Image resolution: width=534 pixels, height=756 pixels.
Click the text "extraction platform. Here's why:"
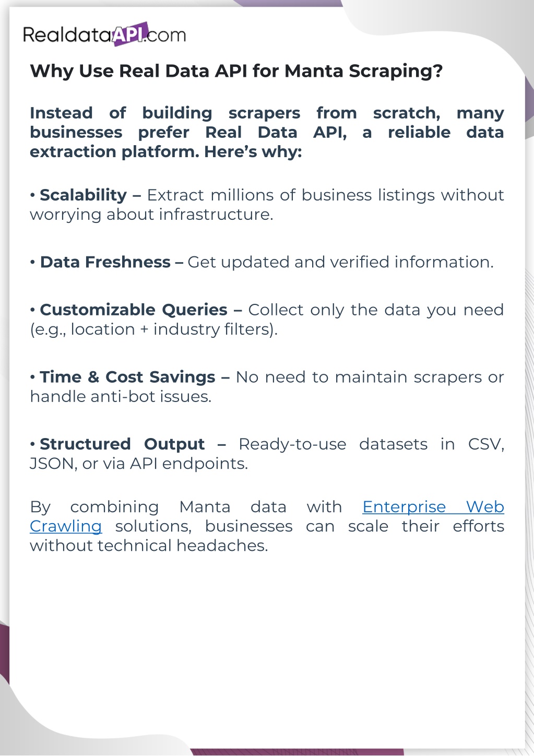tap(165, 152)
